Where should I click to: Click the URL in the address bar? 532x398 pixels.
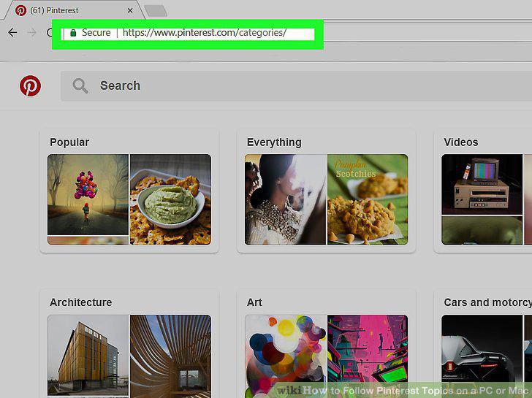click(x=205, y=33)
